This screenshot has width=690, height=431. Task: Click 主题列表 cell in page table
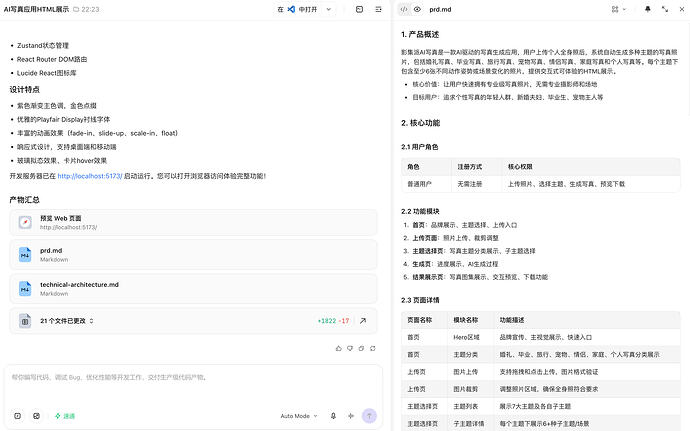(466, 406)
